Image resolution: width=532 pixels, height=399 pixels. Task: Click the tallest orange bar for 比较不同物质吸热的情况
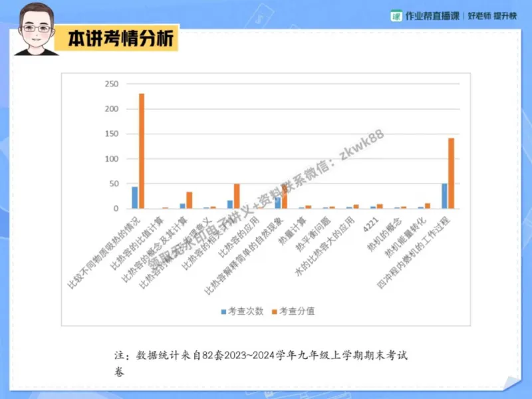pos(142,151)
